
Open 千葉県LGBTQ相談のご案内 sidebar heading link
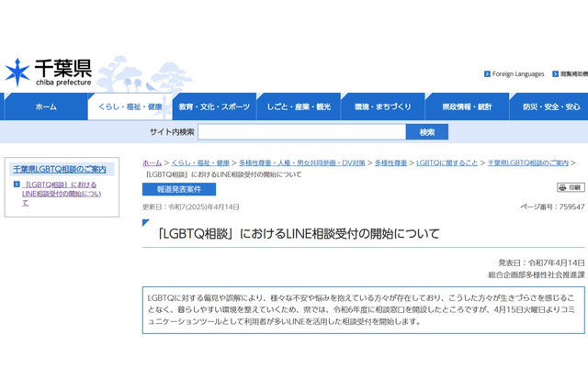point(60,169)
